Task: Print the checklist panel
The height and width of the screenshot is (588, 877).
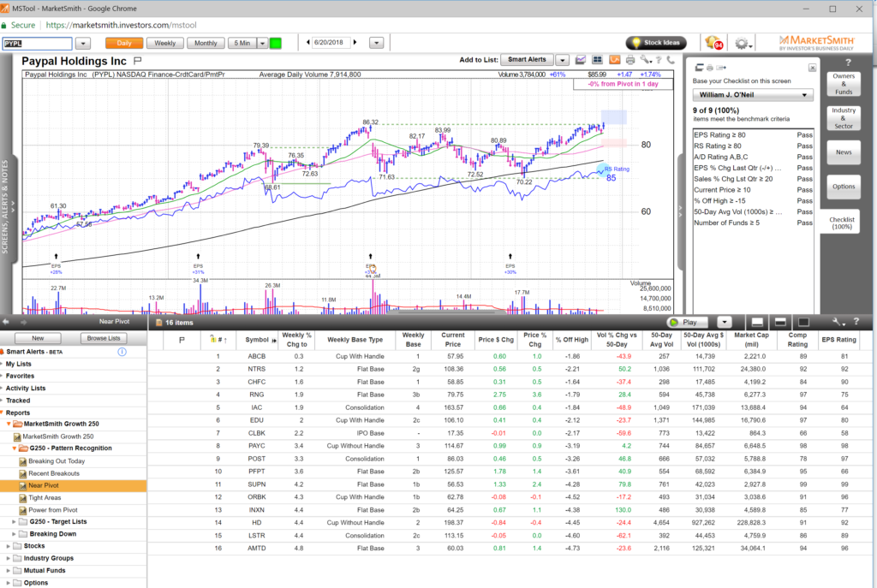Action: point(709,68)
